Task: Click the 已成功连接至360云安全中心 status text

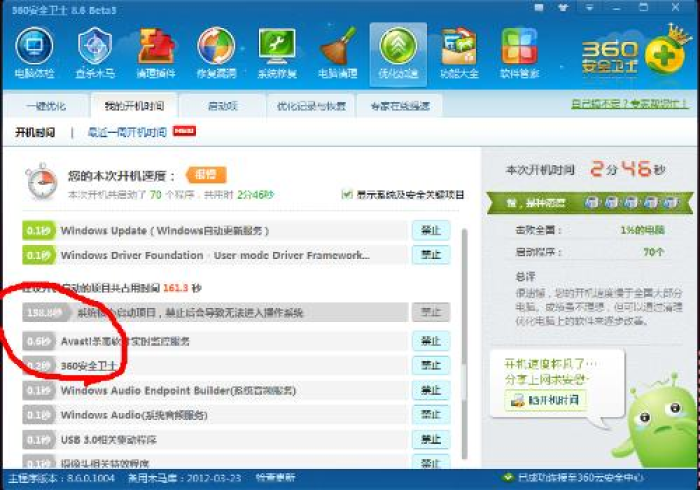Action: point(580,478)
